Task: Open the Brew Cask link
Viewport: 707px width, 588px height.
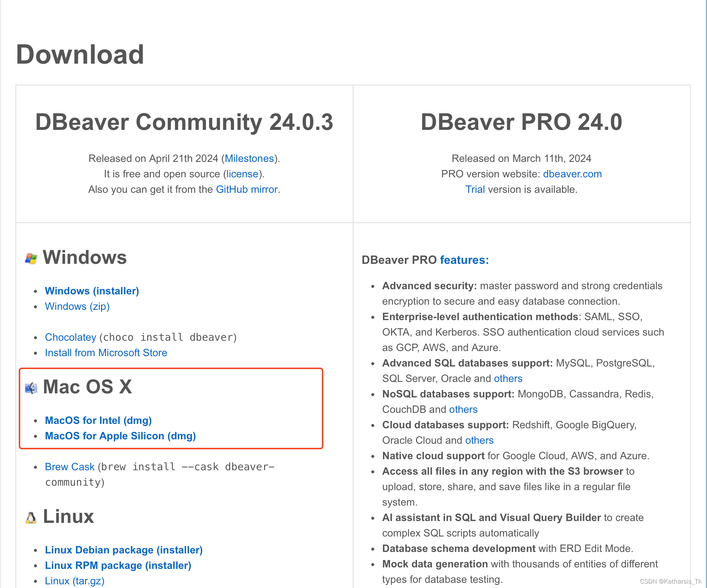Action: (70, 467)
